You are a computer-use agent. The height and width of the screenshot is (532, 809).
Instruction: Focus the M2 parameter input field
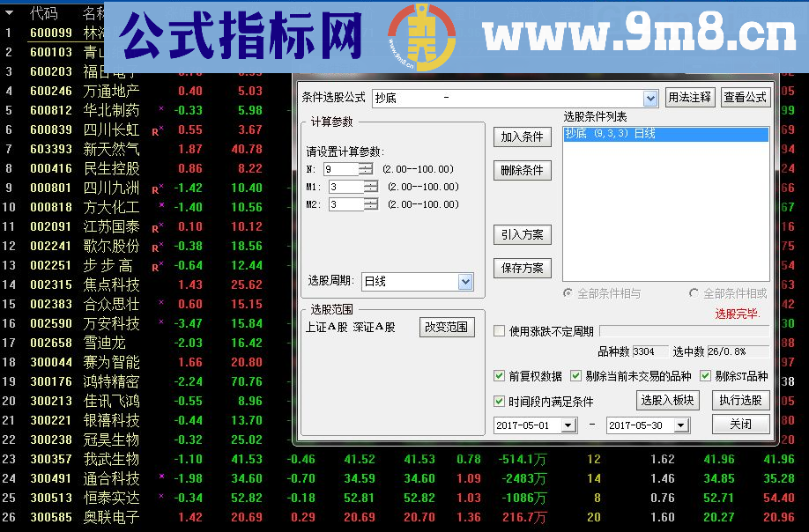click(345, 204)
